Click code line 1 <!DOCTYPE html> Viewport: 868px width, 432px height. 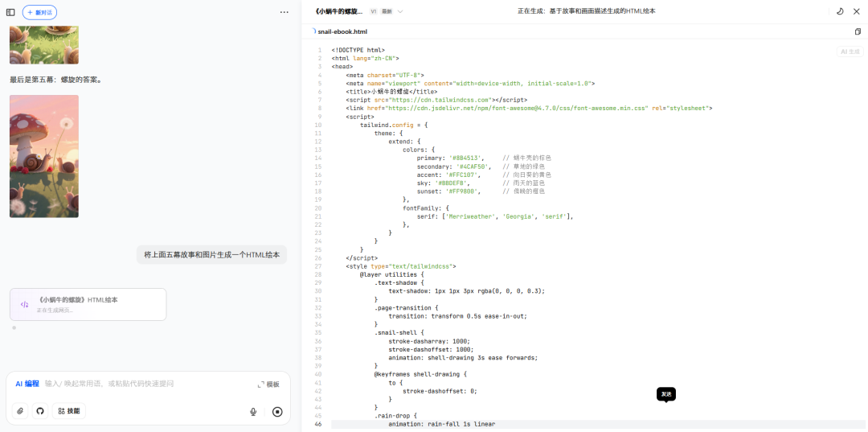pyautogui.click(x=358, y=50)
